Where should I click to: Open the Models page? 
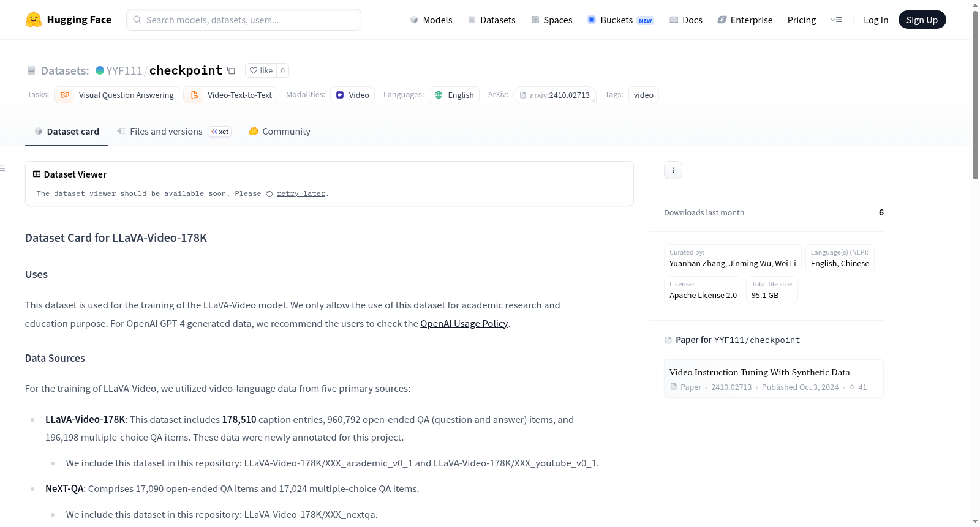(431, 20)
